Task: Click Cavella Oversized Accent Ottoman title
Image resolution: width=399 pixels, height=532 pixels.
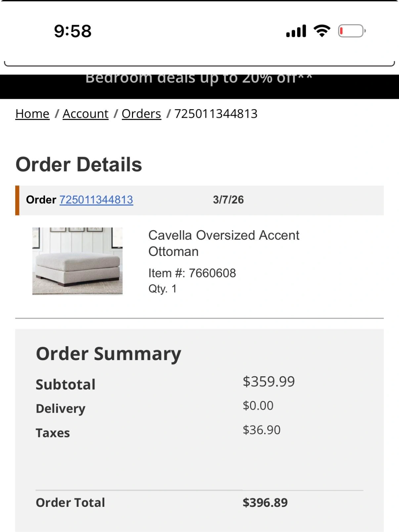Action: click(x=223, y=243)
